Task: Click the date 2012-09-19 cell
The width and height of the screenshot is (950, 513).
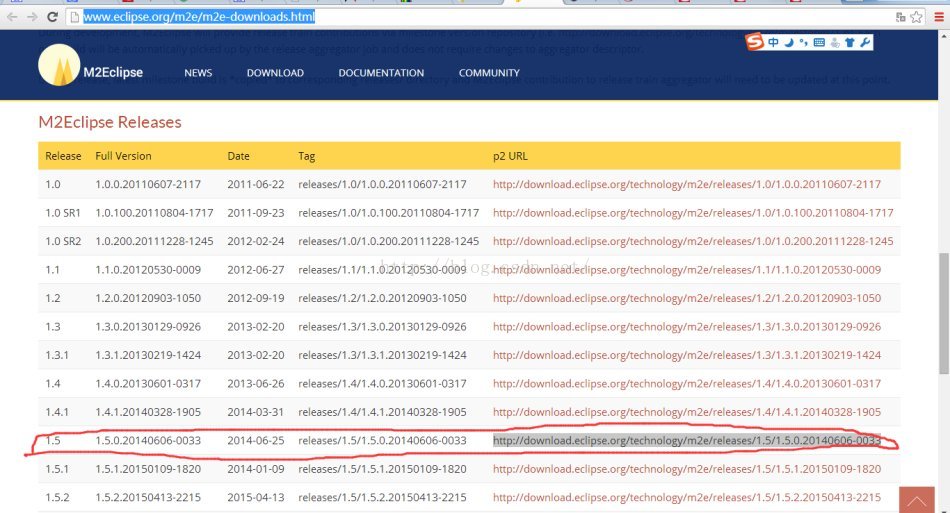Action: point(256,298)
